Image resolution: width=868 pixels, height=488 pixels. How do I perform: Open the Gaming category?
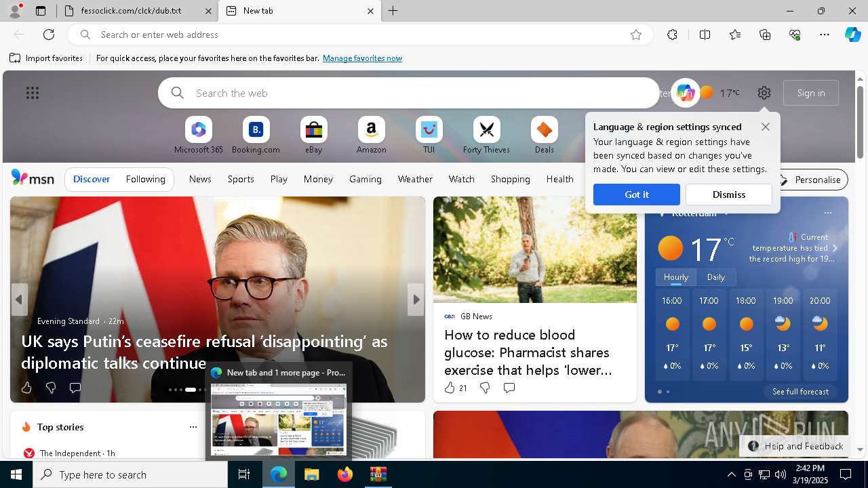366,179
